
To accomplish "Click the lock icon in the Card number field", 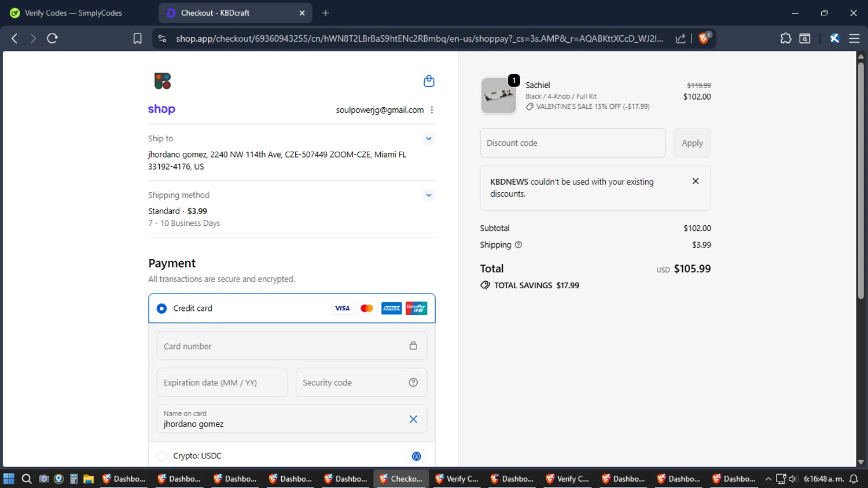I will (413, 346).
